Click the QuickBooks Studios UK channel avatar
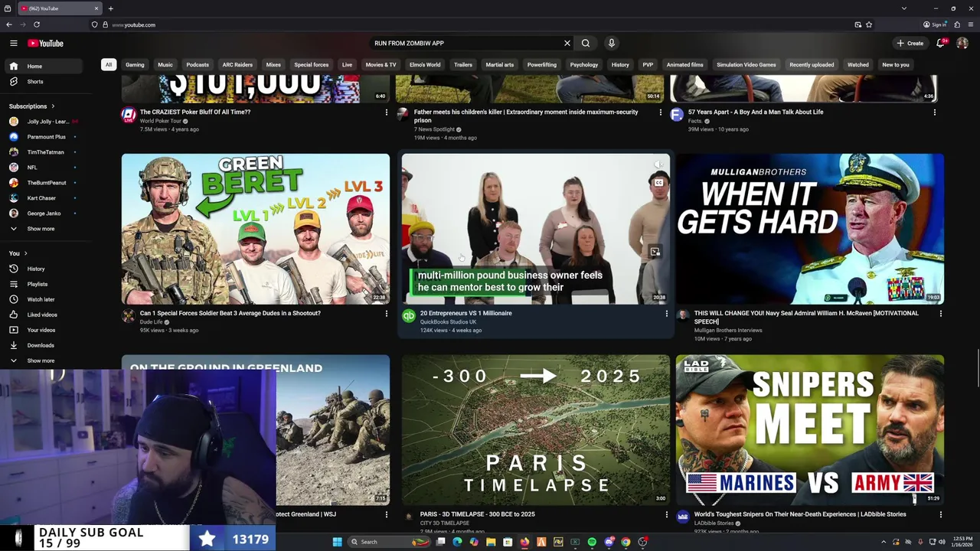The image size is (980, 551). point(408,316)
